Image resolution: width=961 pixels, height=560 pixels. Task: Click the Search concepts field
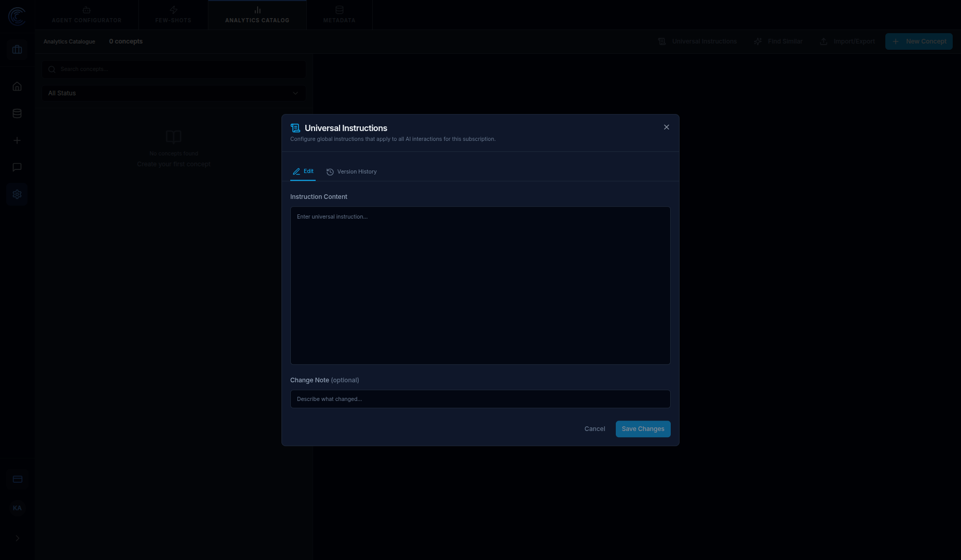[x=174, y=69]
